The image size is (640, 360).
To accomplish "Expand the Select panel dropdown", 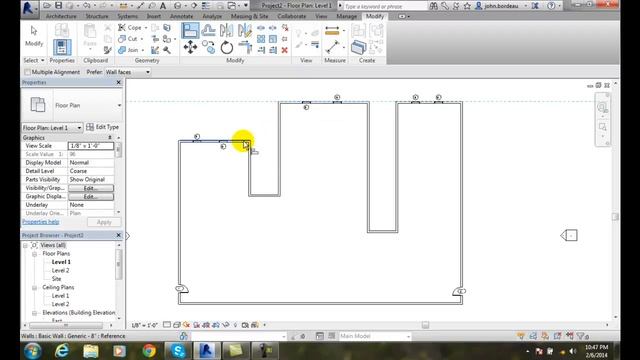I will coord(33,60).
